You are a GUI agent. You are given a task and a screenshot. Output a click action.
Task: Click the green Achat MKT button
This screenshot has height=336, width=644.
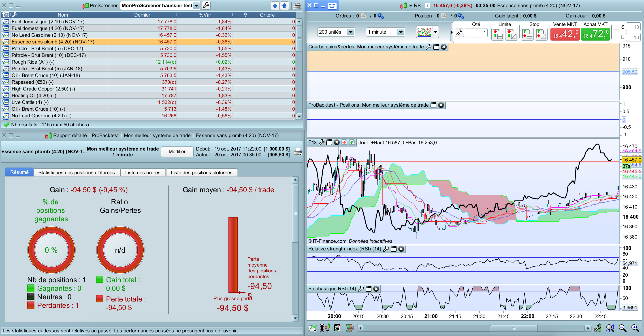[x=595, y=34]
